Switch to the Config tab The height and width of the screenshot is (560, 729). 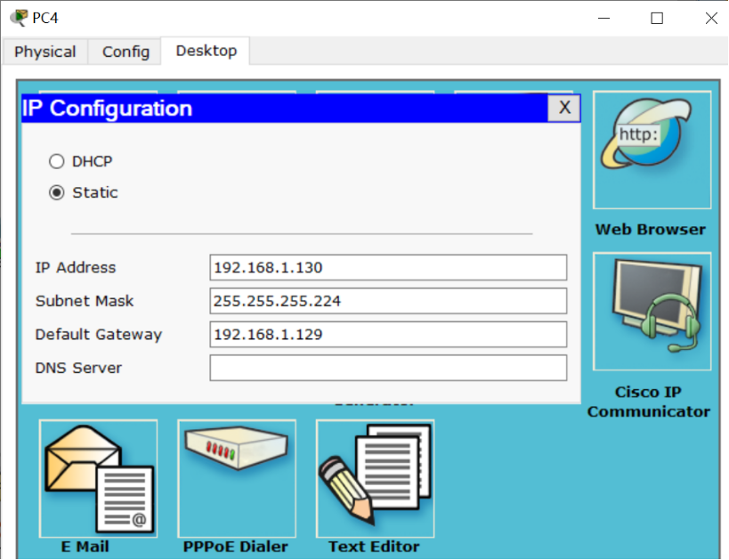tap(126, 52)
